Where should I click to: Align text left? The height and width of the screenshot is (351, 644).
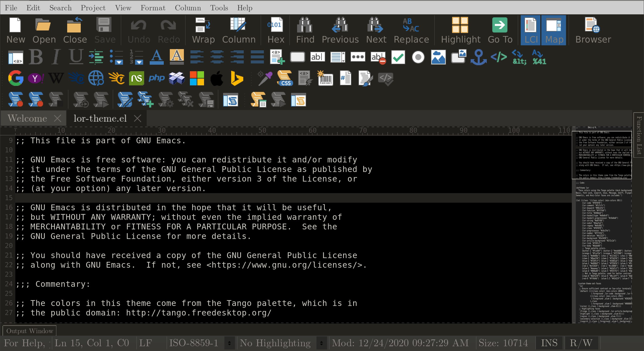pyautogui.click(x=197, y=57)
